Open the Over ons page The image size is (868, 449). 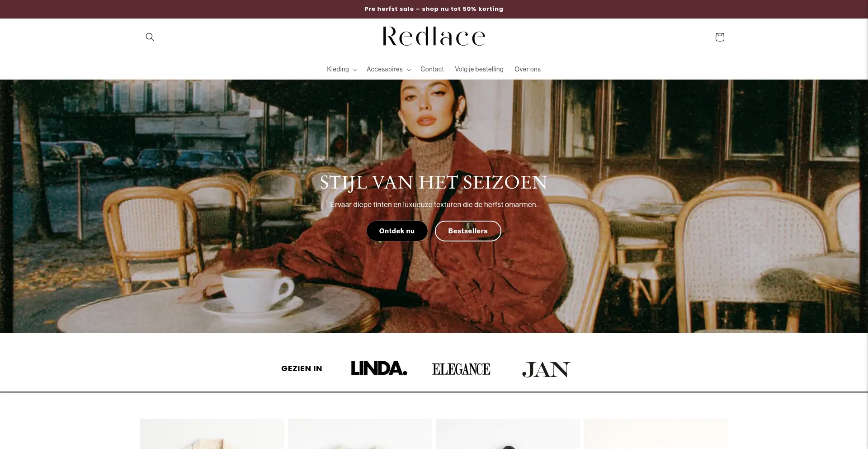[528, 69]
